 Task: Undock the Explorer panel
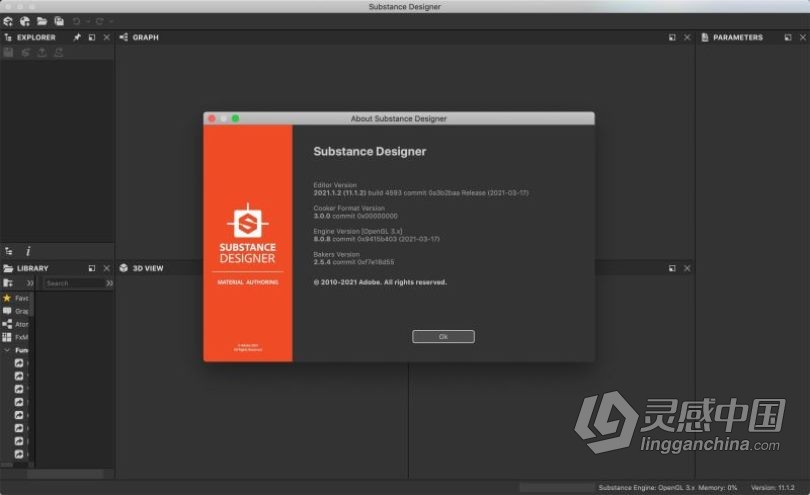coord(92,37)
